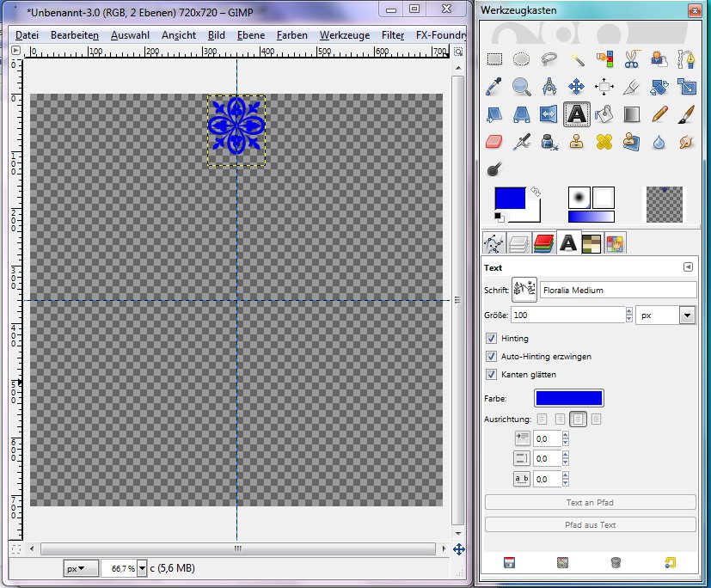Select the Heal tool
The height and width of the screenshot is (588, 711).
click(x=604, y=142)
